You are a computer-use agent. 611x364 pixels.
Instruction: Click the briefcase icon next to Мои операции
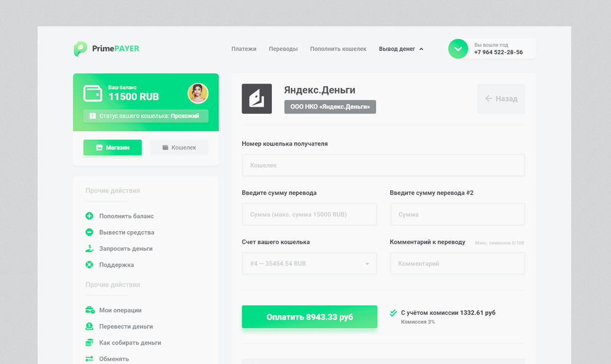coord(90,310)
